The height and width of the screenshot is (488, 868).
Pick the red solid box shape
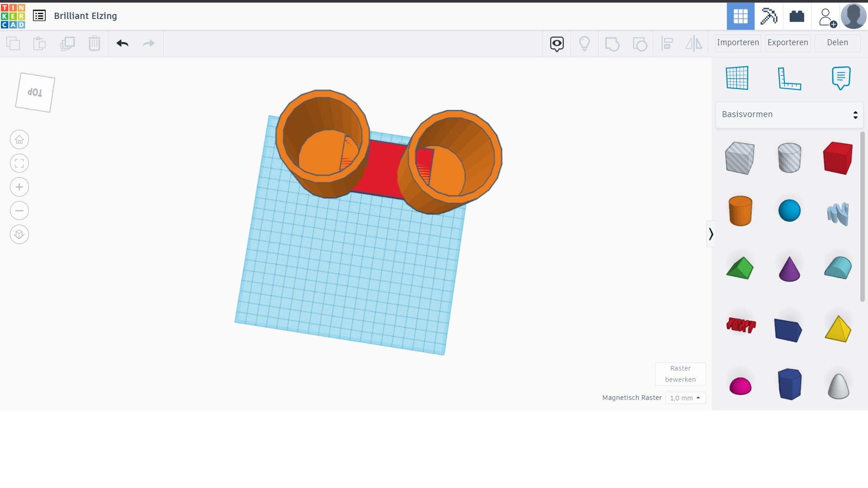click(838, 158)
